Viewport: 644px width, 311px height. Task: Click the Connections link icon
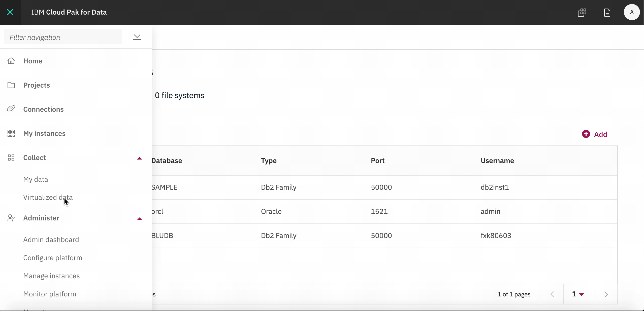pyautogui.click(x=11, y=109)
